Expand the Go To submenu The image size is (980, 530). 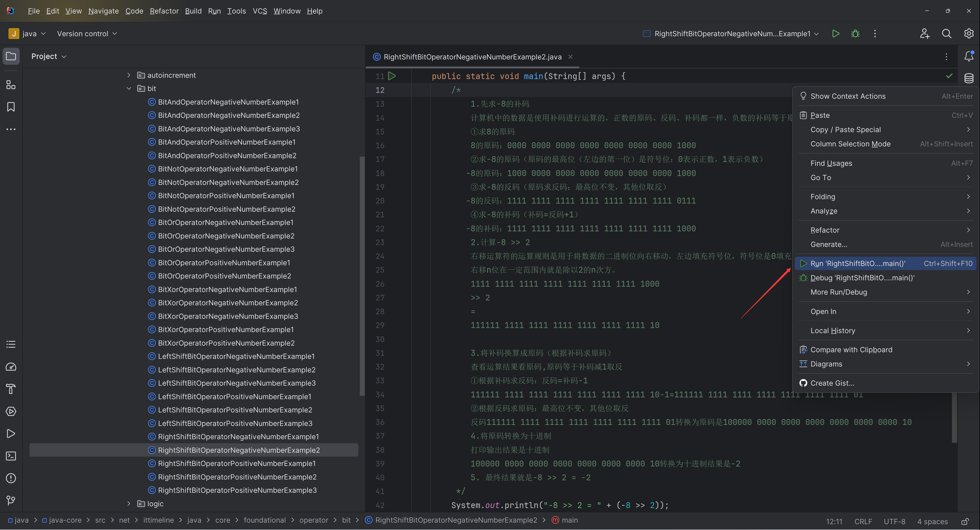pyautogui.click(x=886, y=178)
